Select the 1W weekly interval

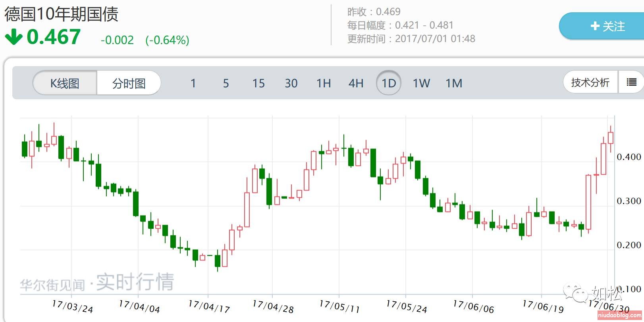pos(421,83)
